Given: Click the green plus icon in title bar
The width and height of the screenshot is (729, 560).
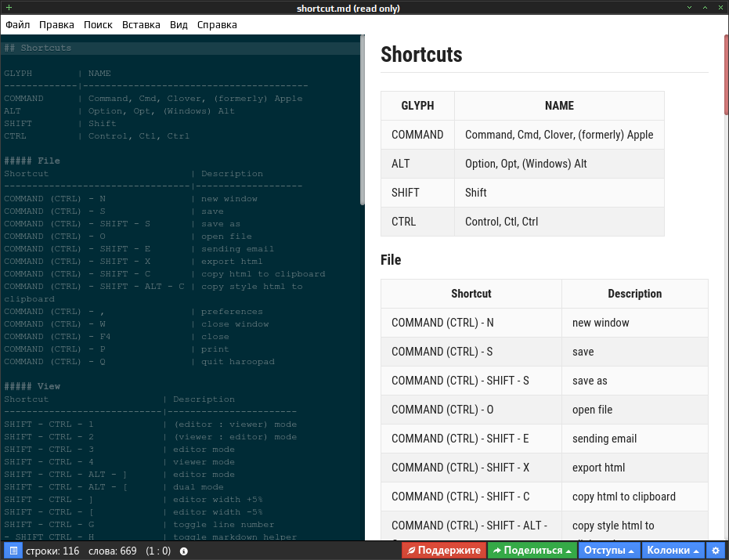Looking at the screenshot, I should pos(9,8).
